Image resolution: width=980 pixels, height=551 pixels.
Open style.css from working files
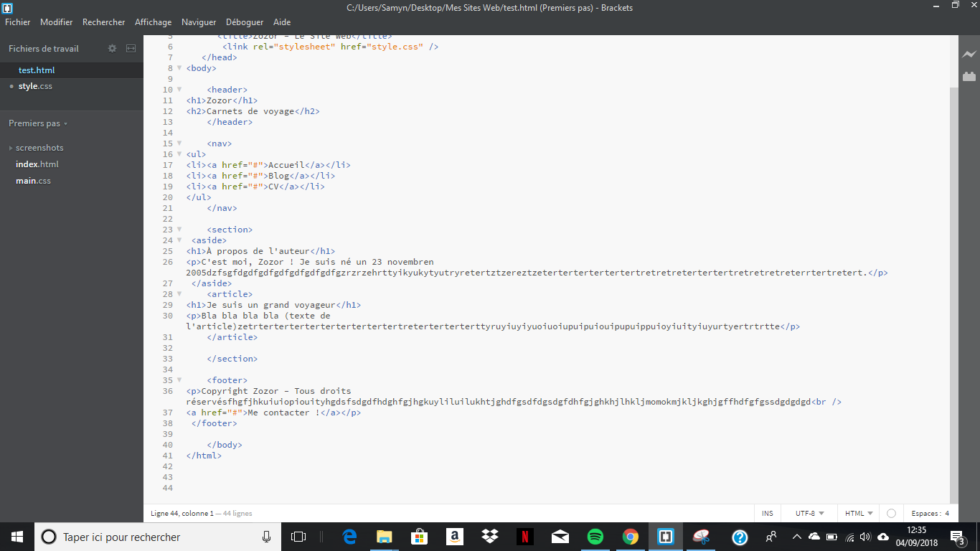point(36,86)
